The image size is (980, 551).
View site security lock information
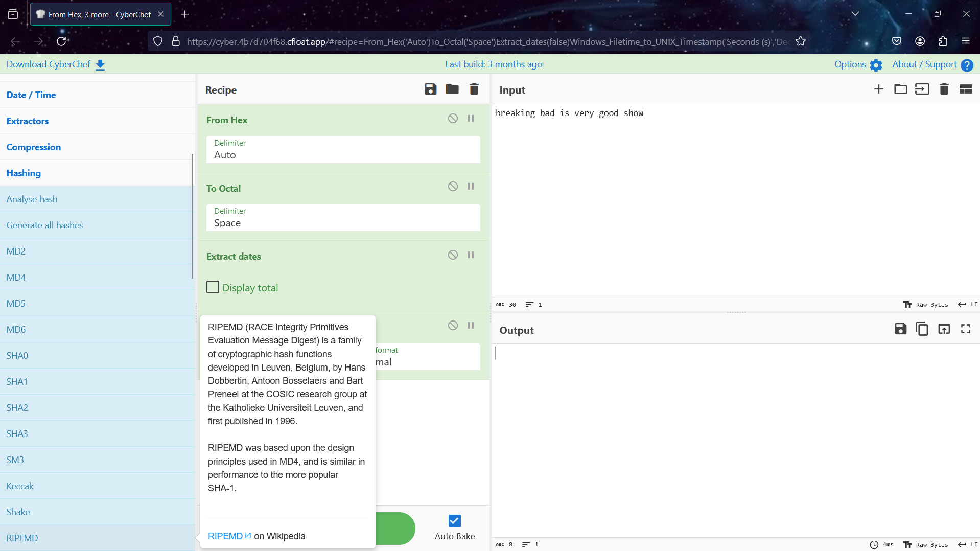coord(176,41)
